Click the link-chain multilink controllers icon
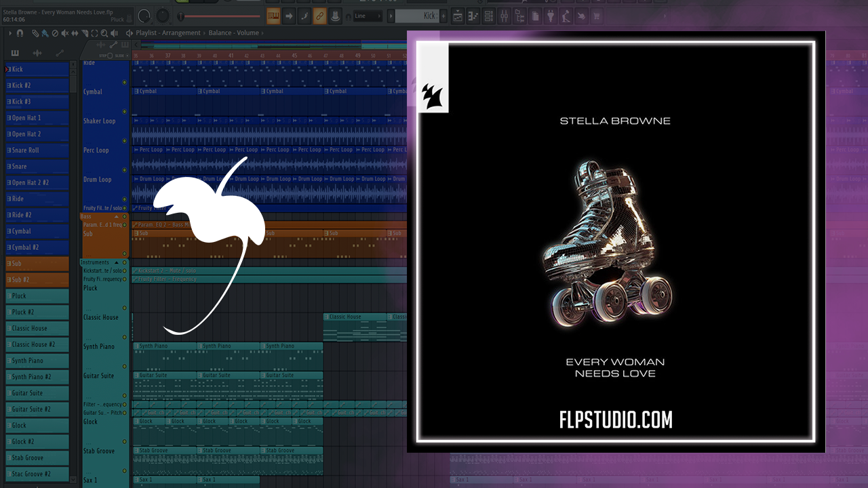The height and width of the screenshot is (488, 868). [319, 16]
